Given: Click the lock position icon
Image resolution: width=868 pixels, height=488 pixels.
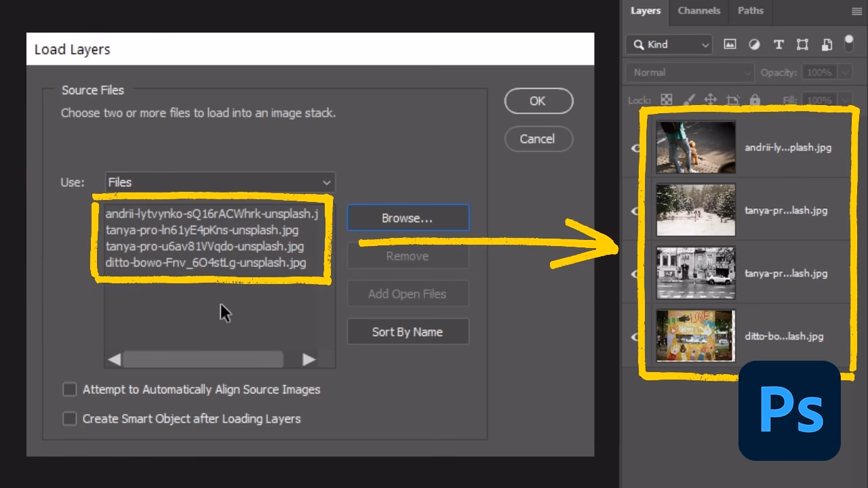Looking at the screenshot, I should coord(710,99).
